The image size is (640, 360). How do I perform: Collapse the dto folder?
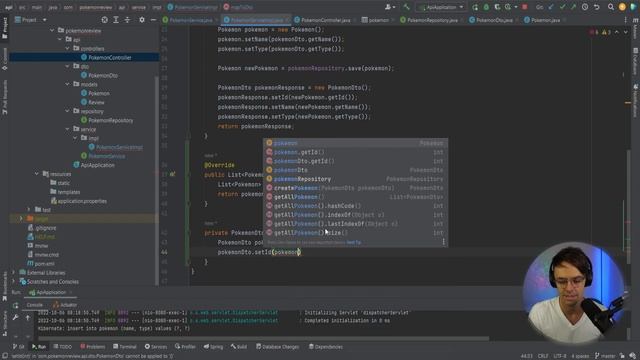point(68,66)
